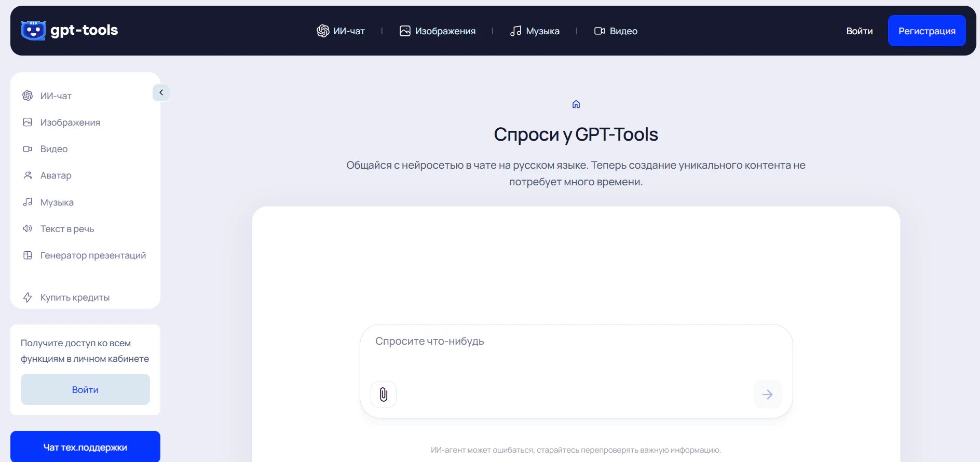Click the Купить кредиты lightning icon
Image resolution: width=980 pixels, height=462 pixels.
[x=28, y=297]
